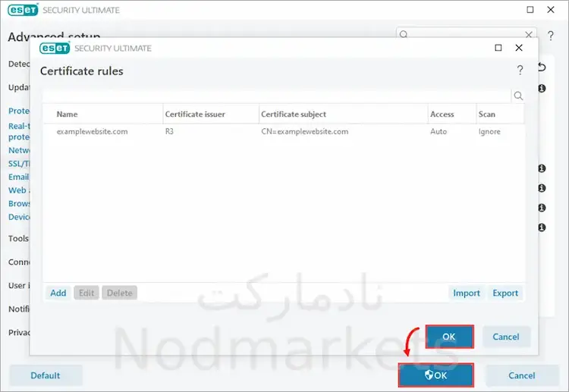Import certificate rules
569x392 pixels.
[x=467, y=293]
